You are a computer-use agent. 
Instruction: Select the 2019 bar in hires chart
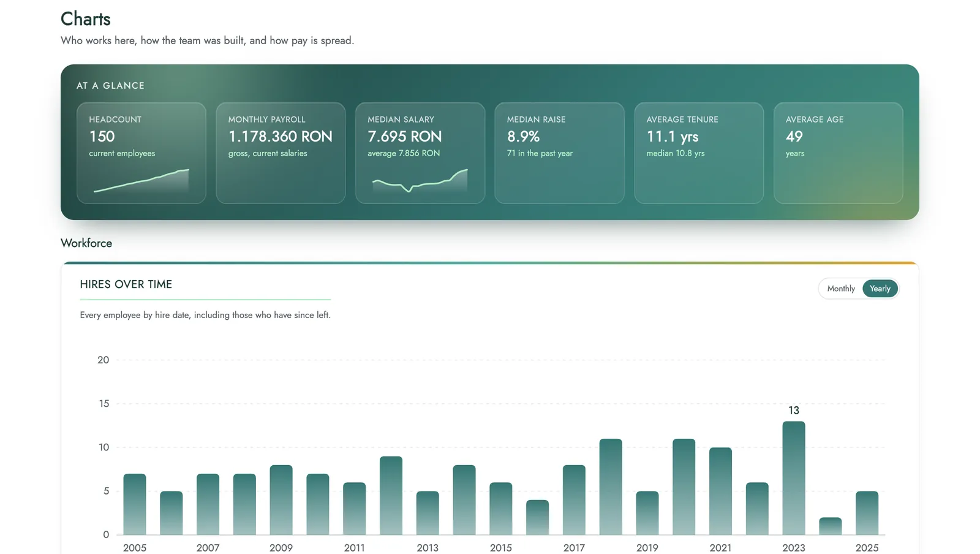[647, 513]
